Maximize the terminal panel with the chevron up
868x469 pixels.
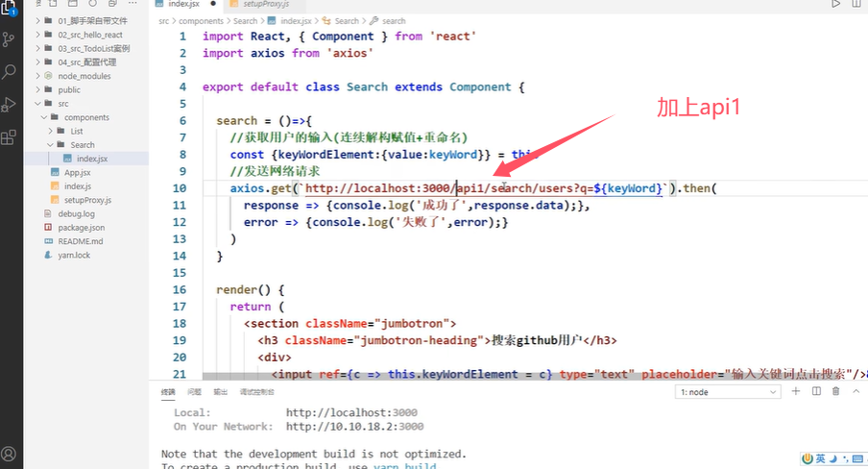856,391
